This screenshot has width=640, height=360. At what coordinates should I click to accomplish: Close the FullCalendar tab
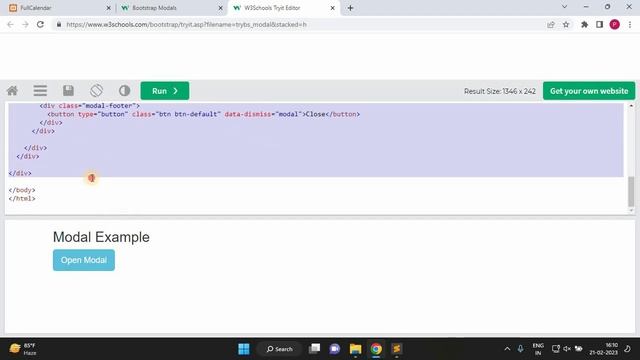[x=109, y=8]
